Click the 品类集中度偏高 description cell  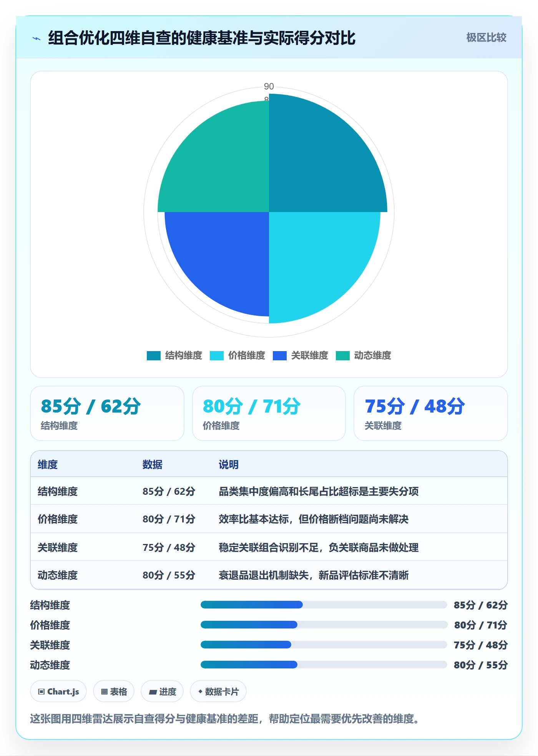point(319,491)
